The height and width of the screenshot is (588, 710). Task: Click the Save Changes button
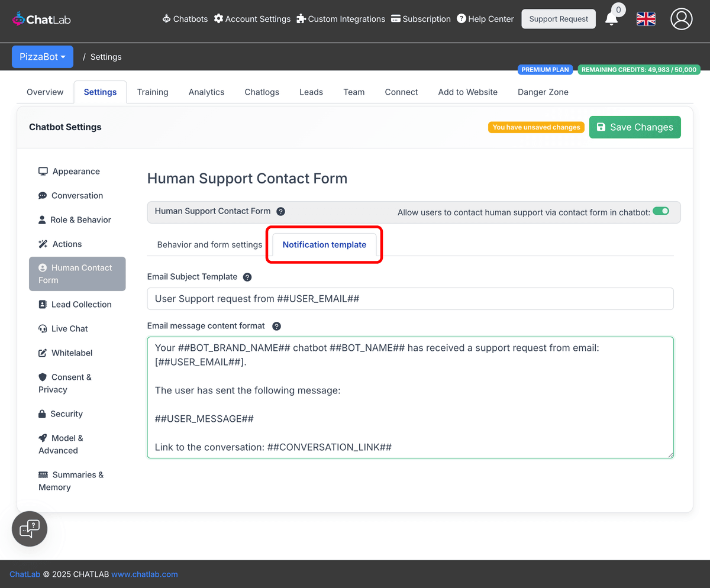tap(634, 127)
